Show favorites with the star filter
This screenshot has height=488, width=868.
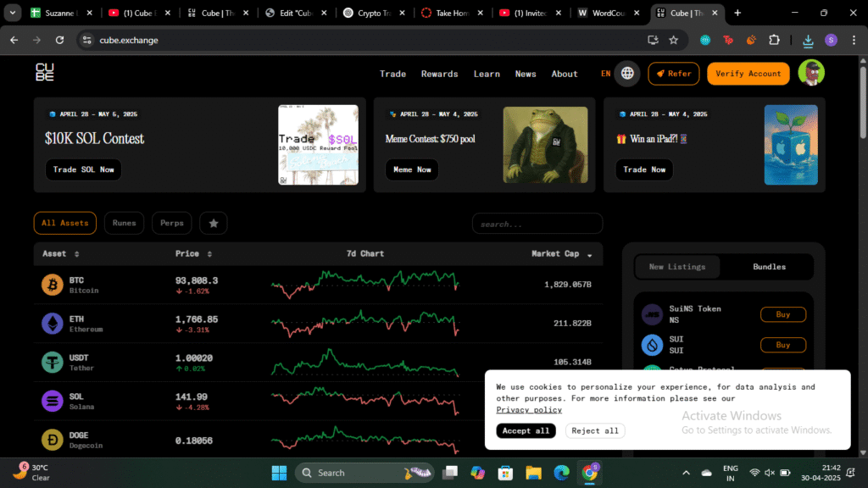click(213, 223)
